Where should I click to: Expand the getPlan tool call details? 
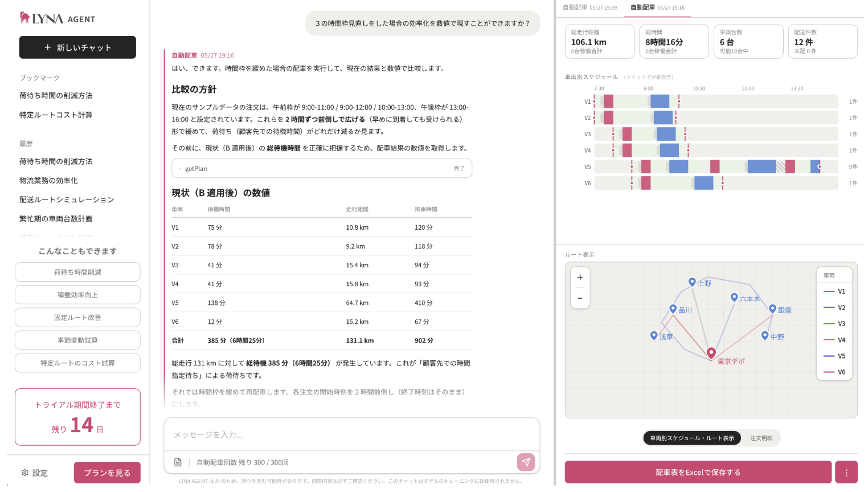322,168
